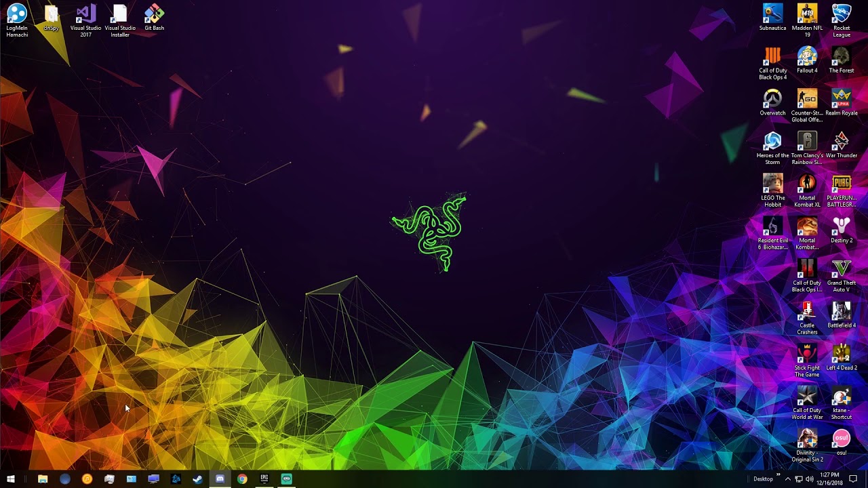Select the Castle Crashers icon
Viewport: 868px width, 488px height.
tap(807, 319)
